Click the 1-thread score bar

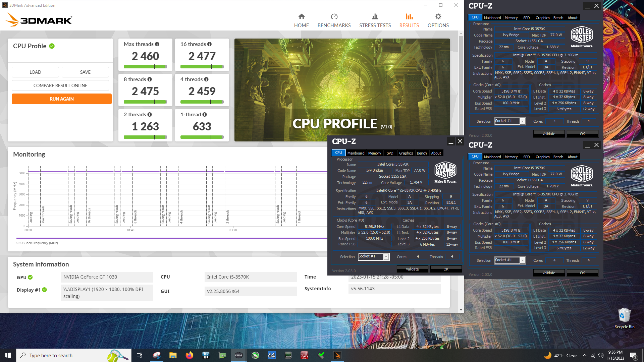[x=202, y=137]
